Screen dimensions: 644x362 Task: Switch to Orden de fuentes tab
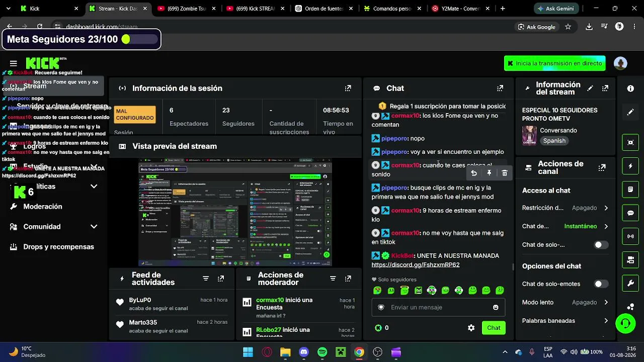coord(325,9)
